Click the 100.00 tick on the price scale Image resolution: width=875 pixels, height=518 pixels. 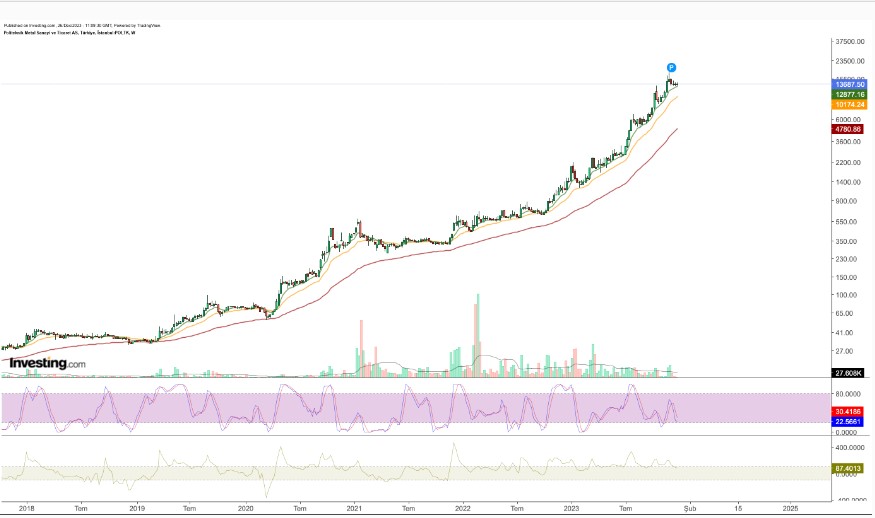point(849,295)
